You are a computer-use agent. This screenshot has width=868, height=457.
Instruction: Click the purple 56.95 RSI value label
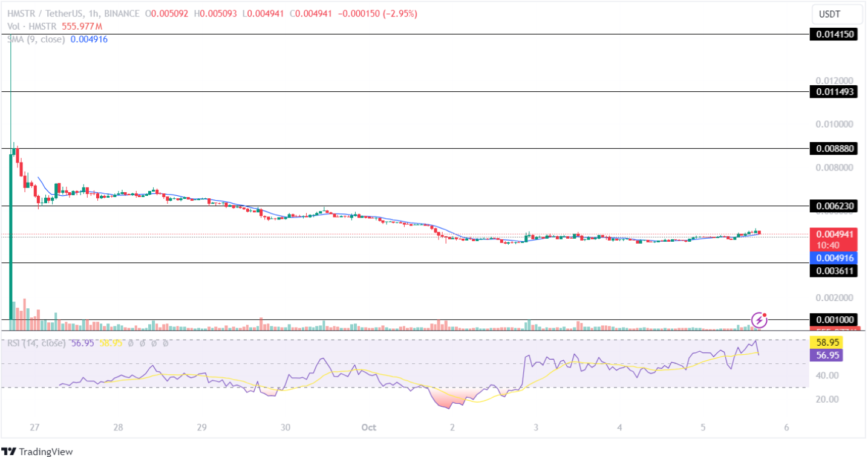click(826, 355)
